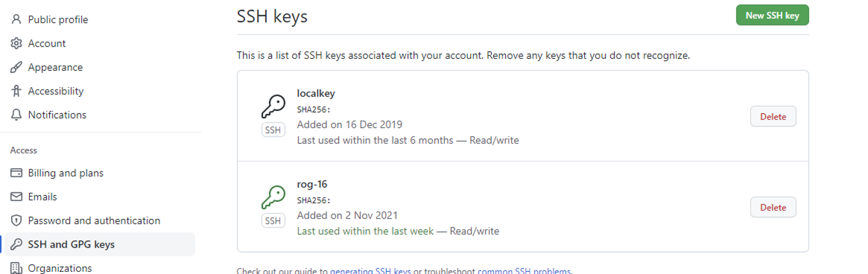Click the envelope icon beside Emails
The image size is (868, 274).
[16, 197]
